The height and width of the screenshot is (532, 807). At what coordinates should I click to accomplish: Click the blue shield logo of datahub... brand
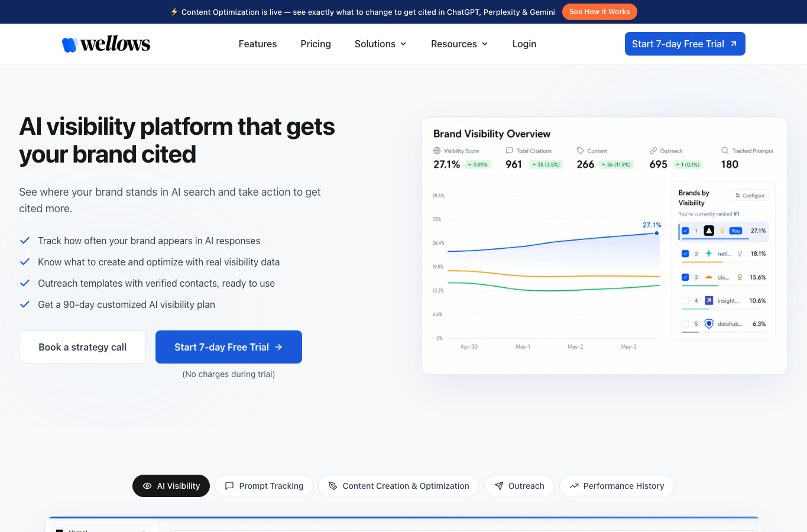pyautogui.click(x=709, y=324)
